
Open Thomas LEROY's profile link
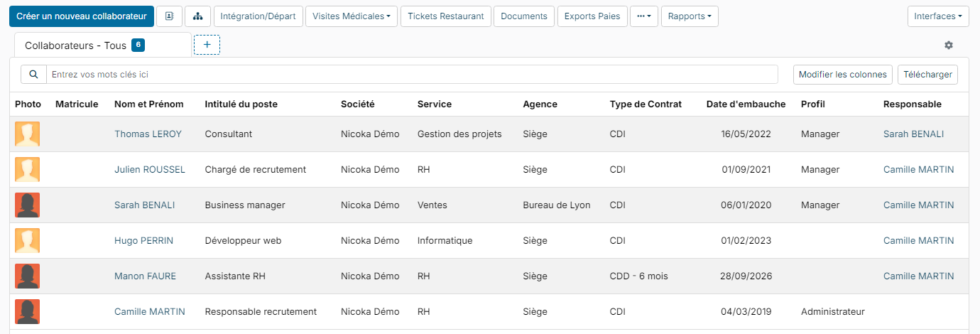(148, 134)
